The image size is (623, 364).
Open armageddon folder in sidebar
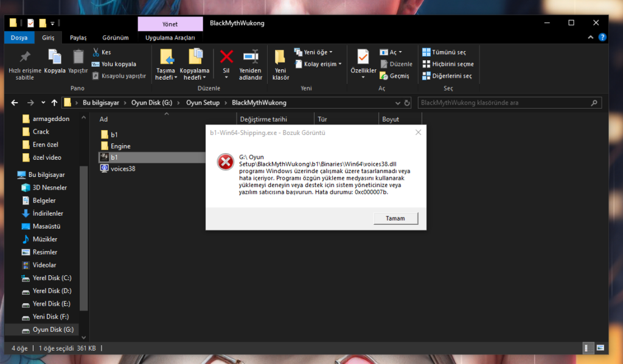pyautogui.click(x=46, y=118)
